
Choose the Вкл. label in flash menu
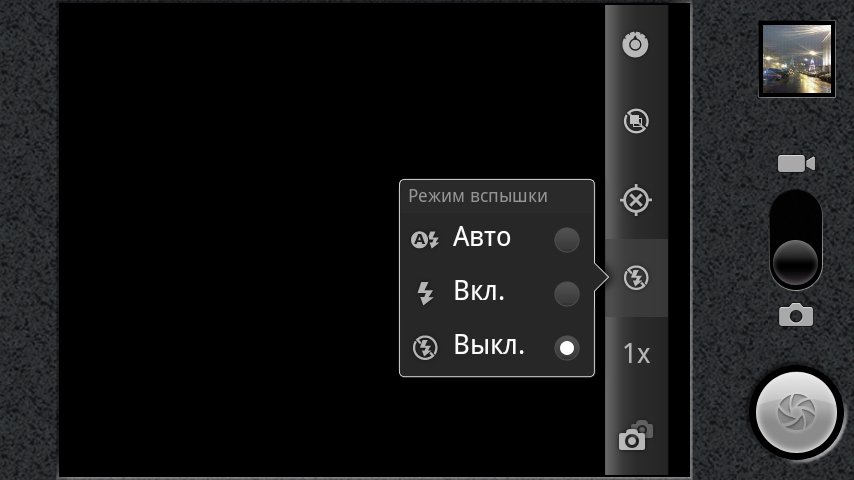click(479, 292)
